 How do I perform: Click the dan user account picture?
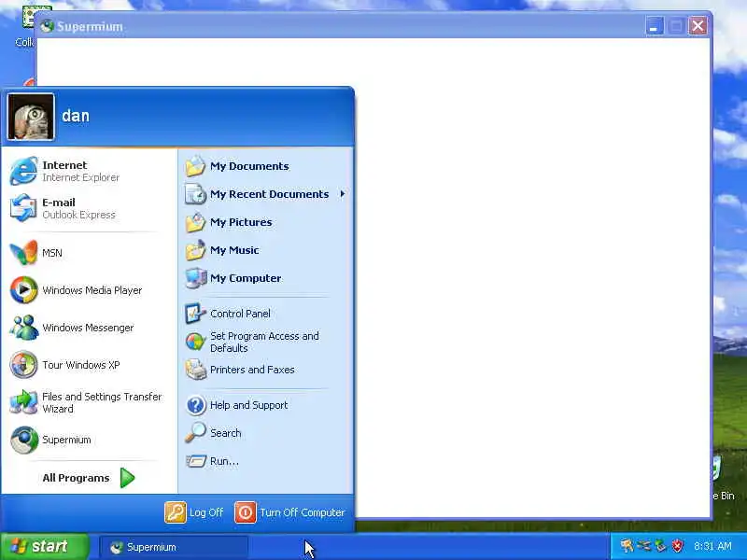point(31,117)
